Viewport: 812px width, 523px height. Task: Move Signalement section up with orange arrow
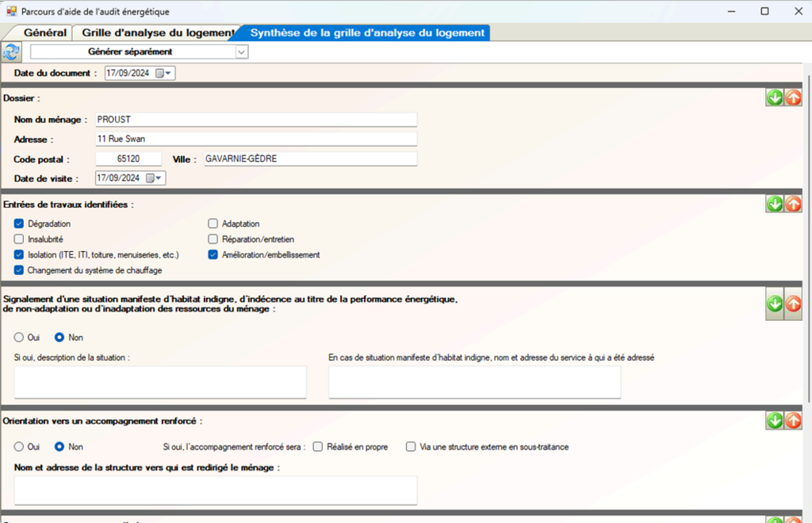click(x=793, y=304)
